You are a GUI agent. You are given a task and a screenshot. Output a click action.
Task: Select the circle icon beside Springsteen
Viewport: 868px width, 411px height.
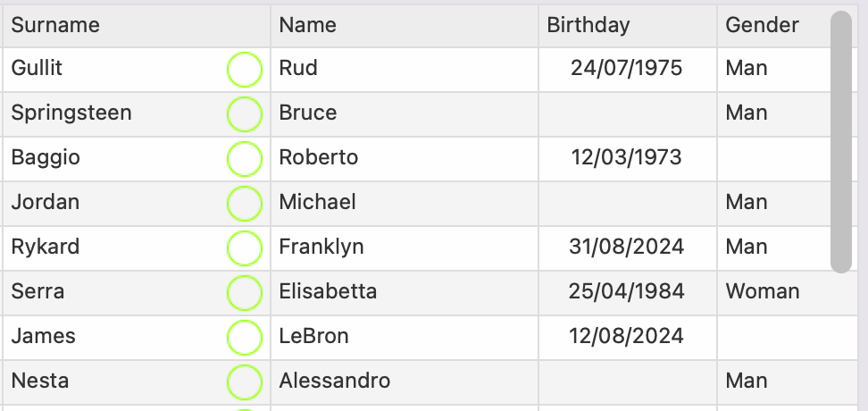[245, 114]
